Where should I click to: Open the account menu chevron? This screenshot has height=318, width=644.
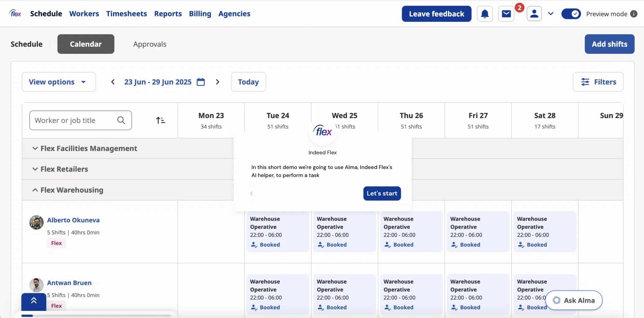point(550,14)
